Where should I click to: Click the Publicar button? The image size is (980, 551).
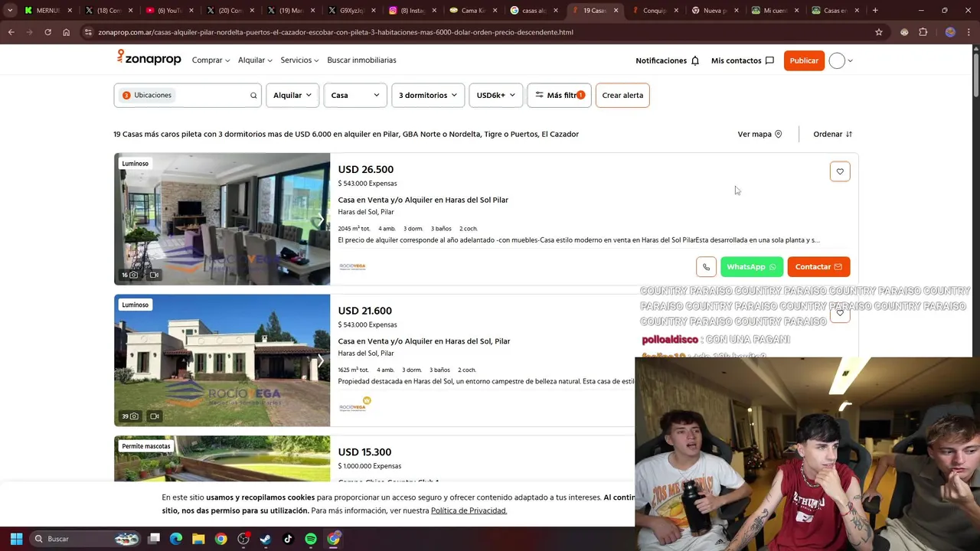804,60
